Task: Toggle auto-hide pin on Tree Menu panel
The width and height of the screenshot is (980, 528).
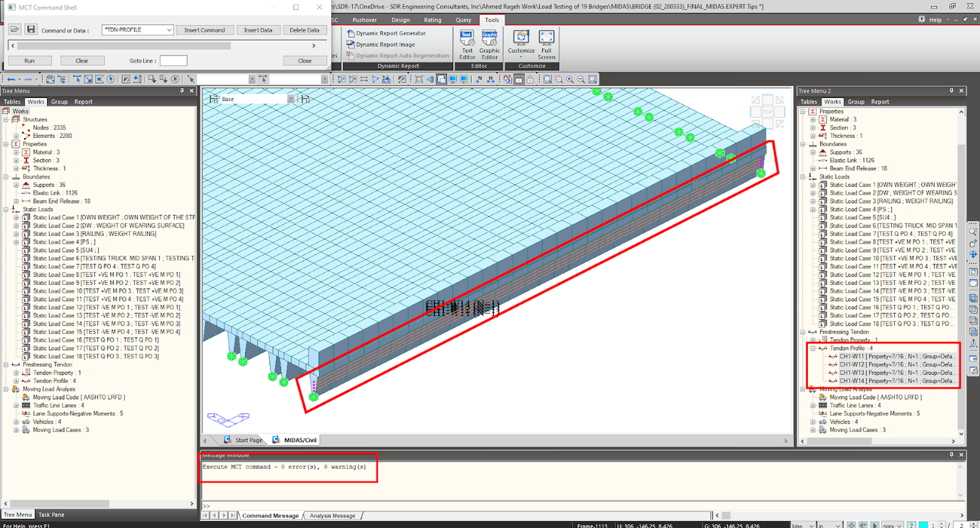Action: [182, 90]
